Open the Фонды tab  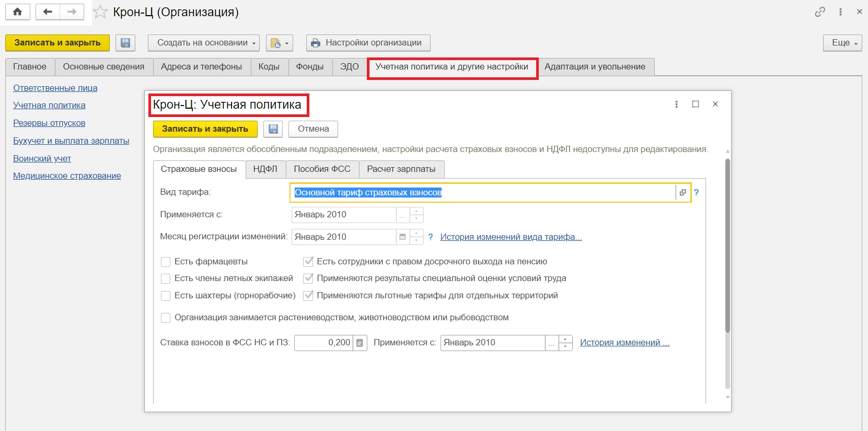click(x=310, y=67)
